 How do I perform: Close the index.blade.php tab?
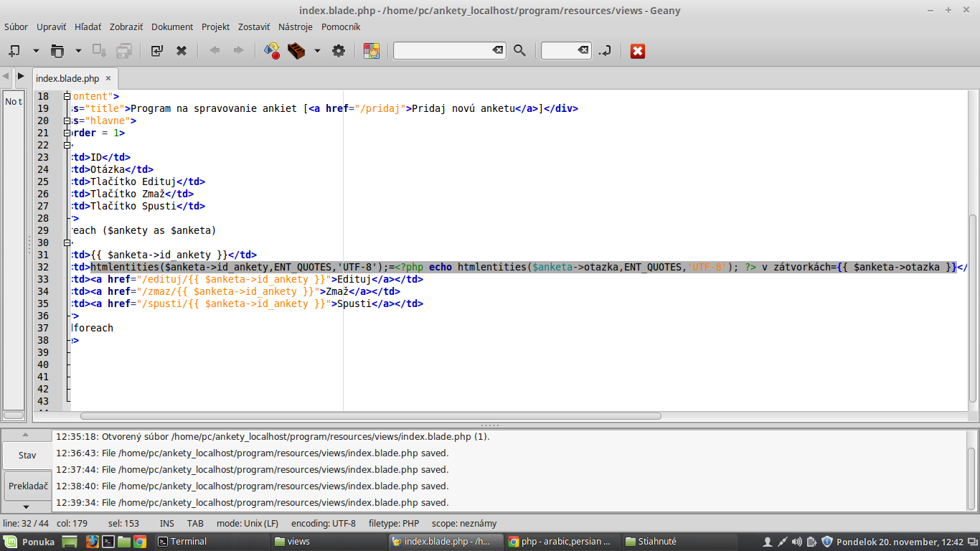pos(108,79)
